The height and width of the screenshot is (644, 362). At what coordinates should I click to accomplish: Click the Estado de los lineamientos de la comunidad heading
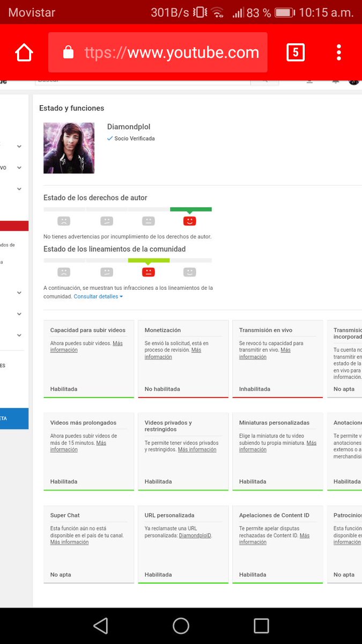click(x=115, y=249)
